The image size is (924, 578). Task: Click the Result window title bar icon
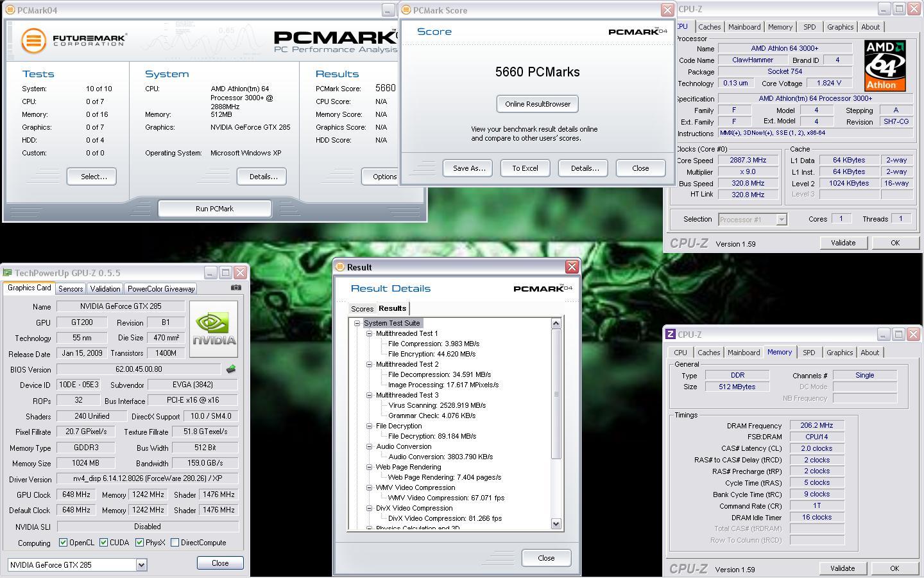coord(340,267)
